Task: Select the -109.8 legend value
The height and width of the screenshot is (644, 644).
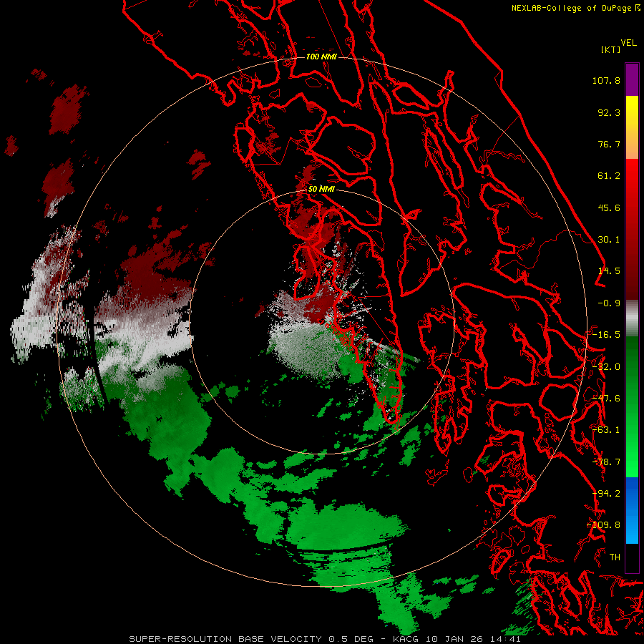Action: (x=604, y=525)
